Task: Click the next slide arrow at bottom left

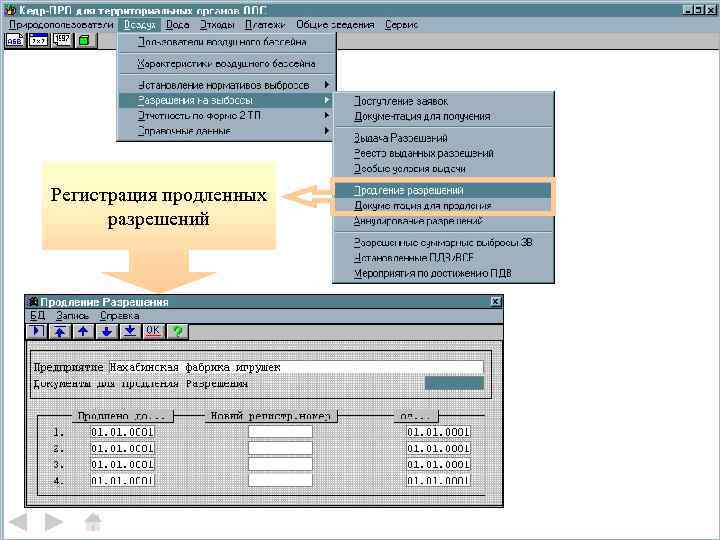Action: (x=54, y=522)
